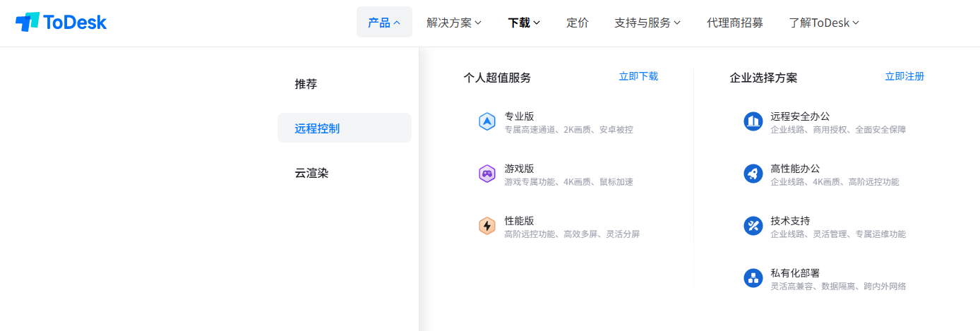The width and height of the screenshot is (980, 331).
Task: Open the 了解ToDesk dropdown
Action: click(824, 23)
